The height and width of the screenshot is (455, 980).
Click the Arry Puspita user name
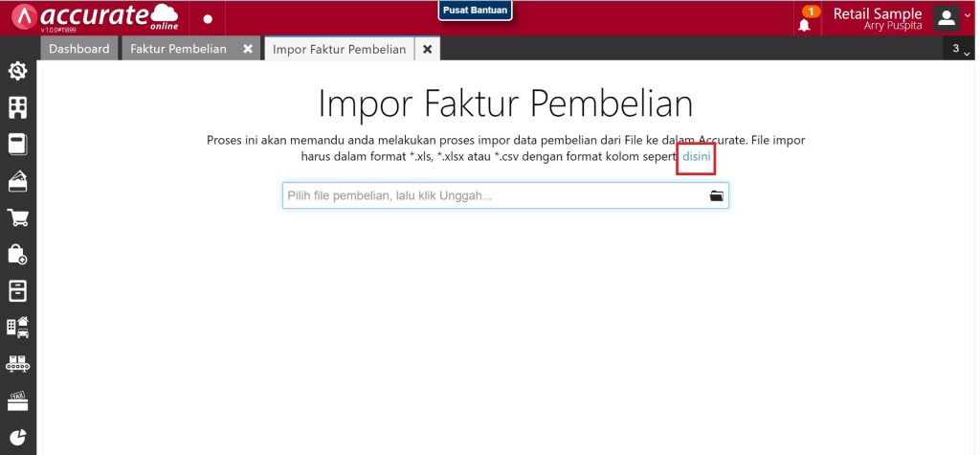(x=893, y=26)
